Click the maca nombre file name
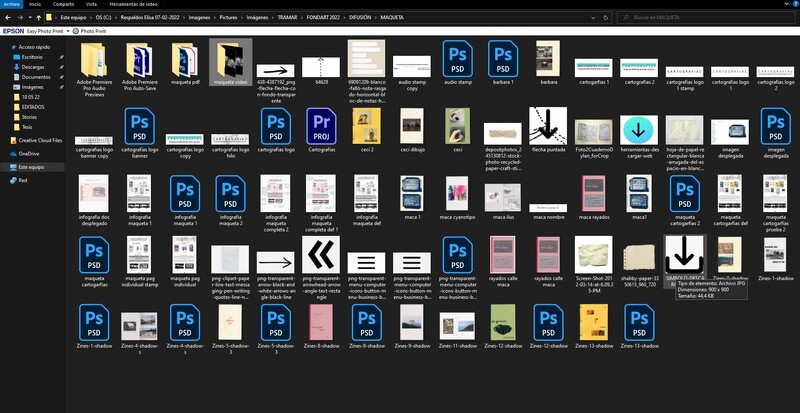 548,217
